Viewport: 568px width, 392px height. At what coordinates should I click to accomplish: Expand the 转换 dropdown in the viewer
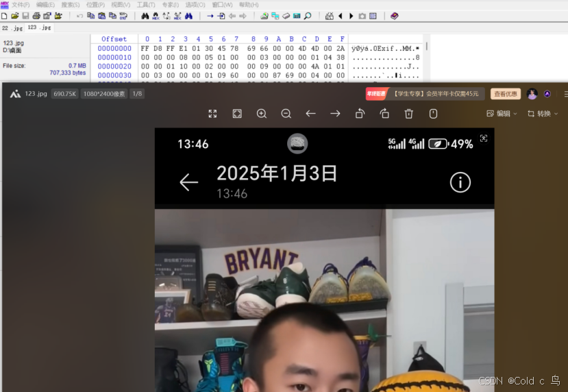[x=543, y=114]
